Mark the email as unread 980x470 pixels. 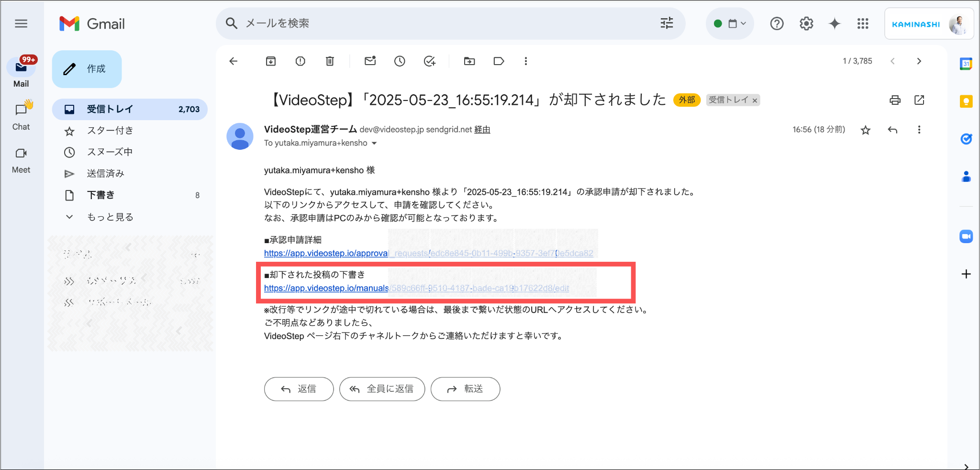(x=370, y=61)
